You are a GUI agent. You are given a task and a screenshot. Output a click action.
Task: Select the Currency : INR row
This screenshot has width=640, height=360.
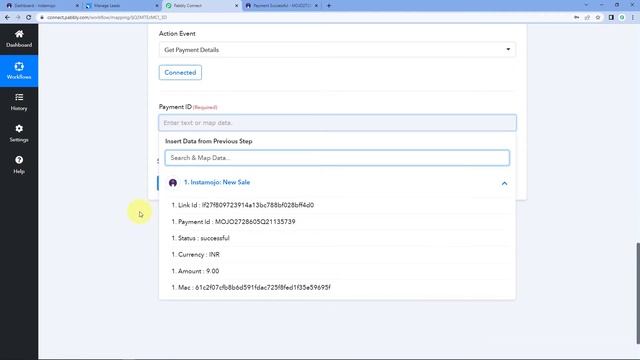click(337, 255)
